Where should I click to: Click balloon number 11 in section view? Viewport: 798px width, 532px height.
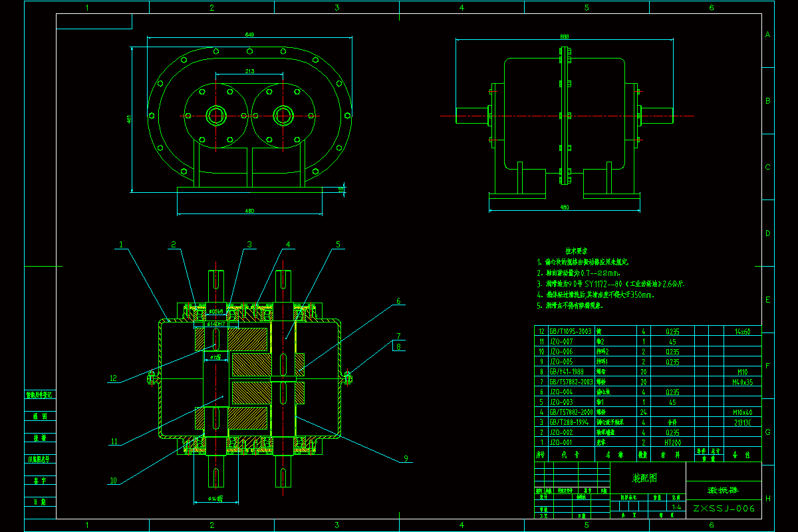[114, 441]
